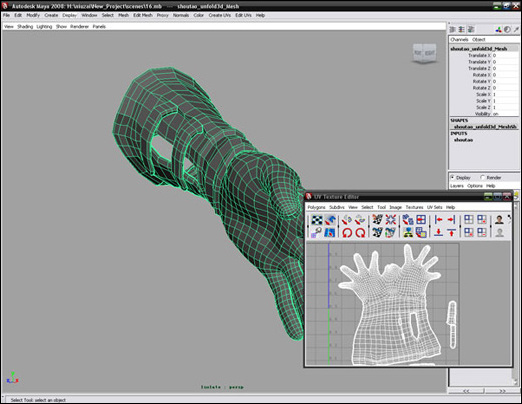Open the Polygons menu in UV Texture Editor
522x404 pixels.
[316, 207]
